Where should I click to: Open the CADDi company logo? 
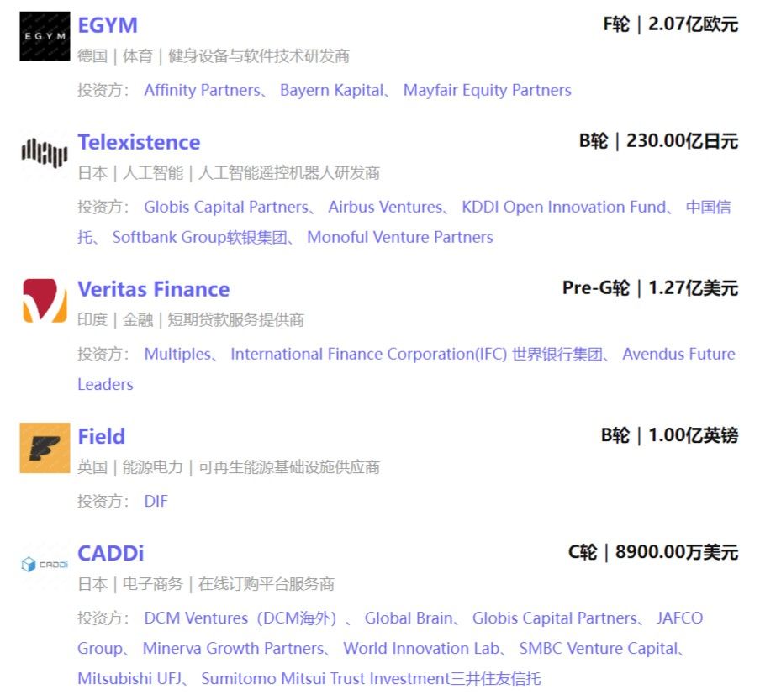click(x=45, y=565)
